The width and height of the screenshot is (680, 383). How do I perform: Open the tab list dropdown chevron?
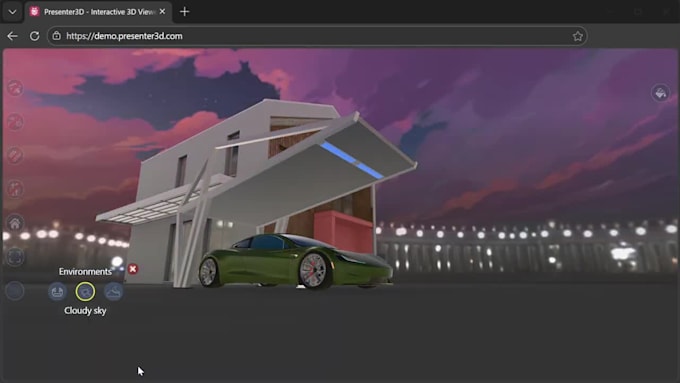[12, 12]
